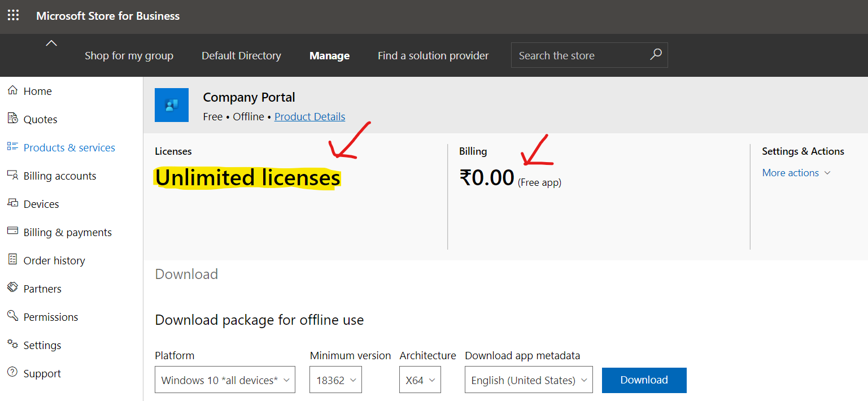Click the Billing & payments card icon
This screenshot has width=868, height=401.
pyautogui.click(x=12, y=232)
